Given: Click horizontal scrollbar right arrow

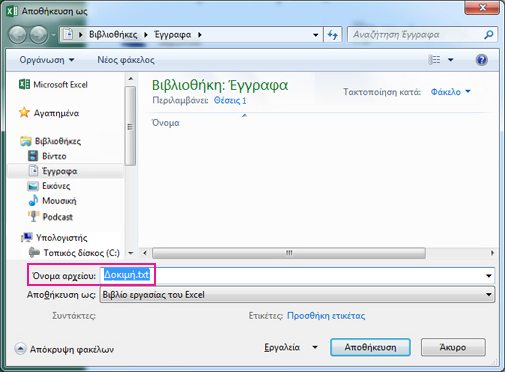Looking at the screenshot, I should [492, 253].
